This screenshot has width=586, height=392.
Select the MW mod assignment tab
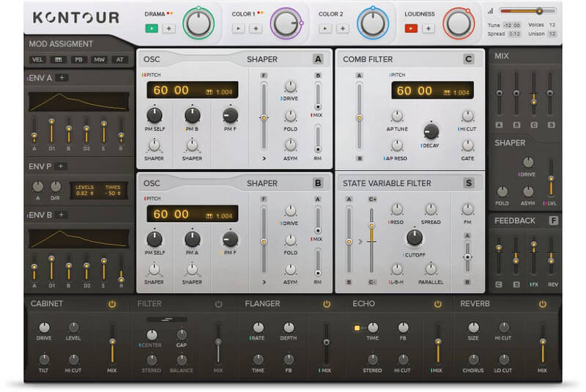point(99,59)
